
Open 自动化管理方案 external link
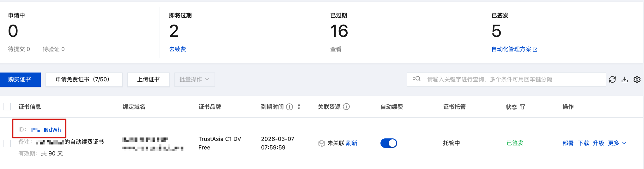[514, 49]
